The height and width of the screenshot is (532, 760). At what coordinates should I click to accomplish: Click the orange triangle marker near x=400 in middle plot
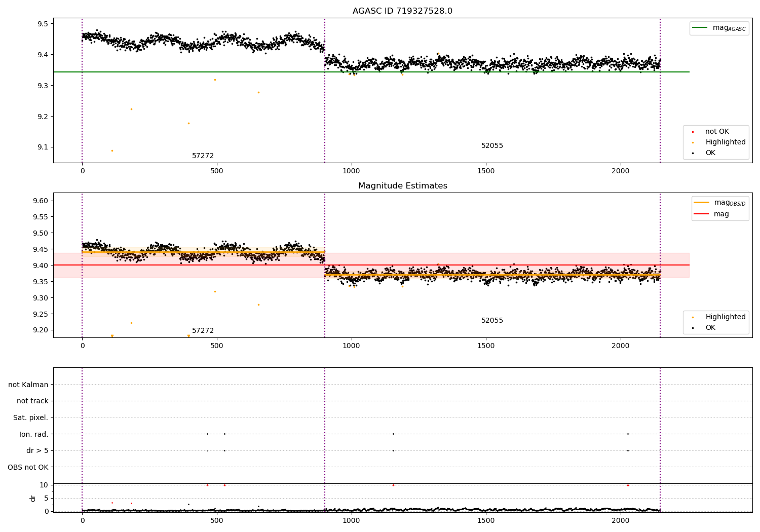[x=188, y=336]
